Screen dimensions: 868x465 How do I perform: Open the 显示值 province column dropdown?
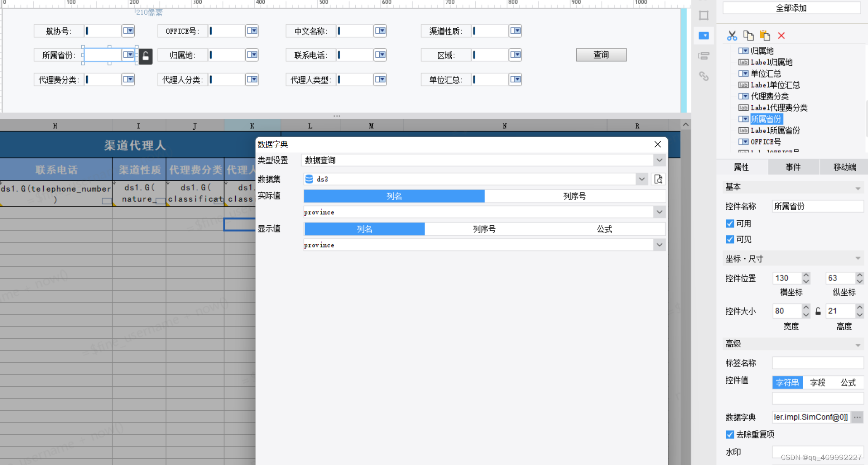[x=659, y=245]
